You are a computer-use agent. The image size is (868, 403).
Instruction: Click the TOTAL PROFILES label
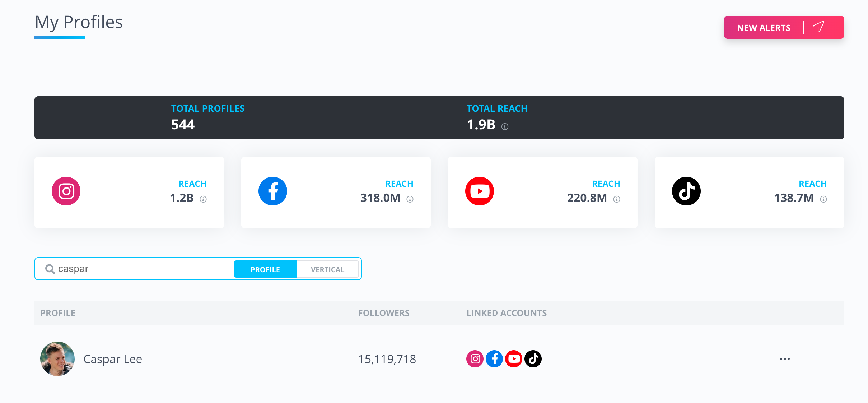[207, 108]
